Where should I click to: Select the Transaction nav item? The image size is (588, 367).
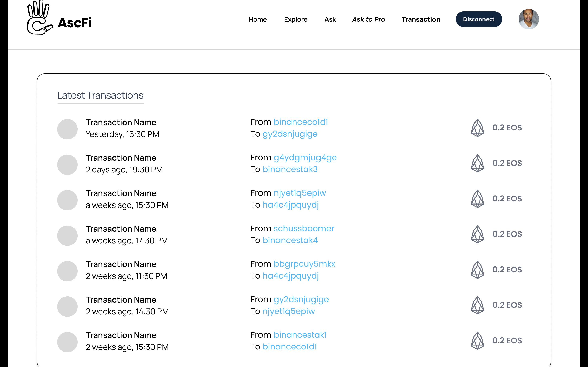click(421, 19)
